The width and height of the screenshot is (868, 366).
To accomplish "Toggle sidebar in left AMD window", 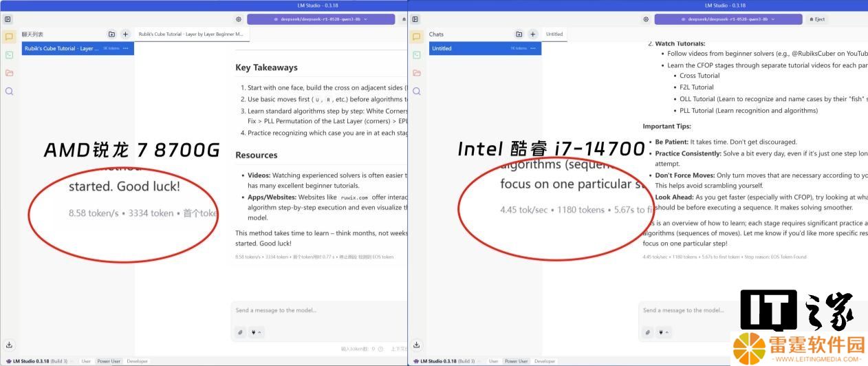I will [x=8, y=19].
